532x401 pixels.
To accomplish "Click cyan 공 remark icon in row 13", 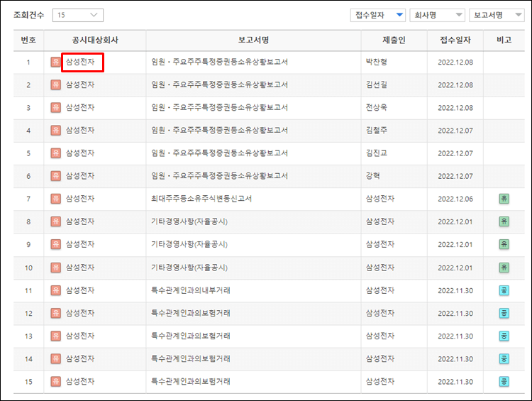I will (x=504, y=336).
